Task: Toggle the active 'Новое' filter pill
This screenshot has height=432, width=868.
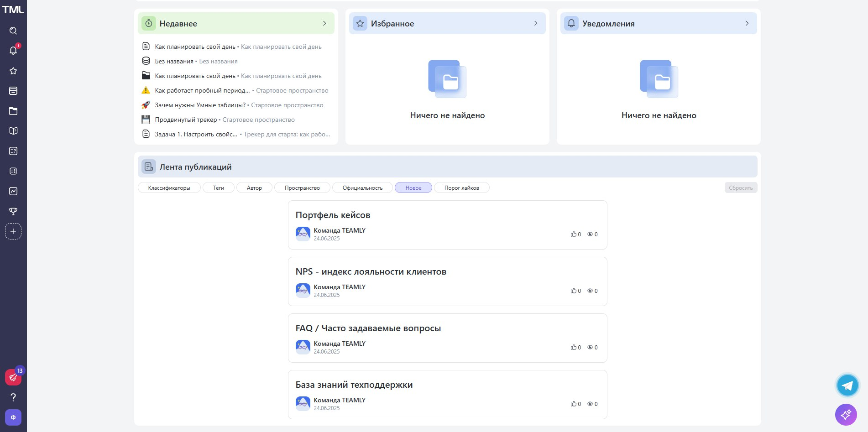Action: coord(413,187)
